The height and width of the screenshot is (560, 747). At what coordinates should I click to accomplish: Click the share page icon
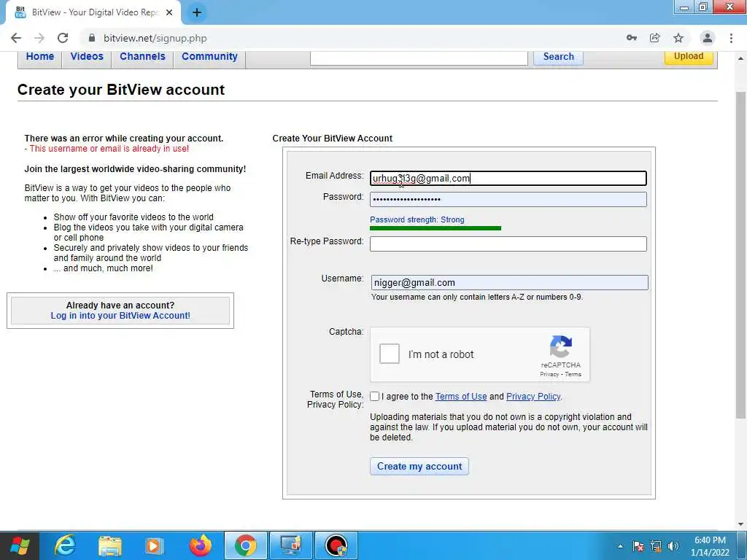point(655,38)
